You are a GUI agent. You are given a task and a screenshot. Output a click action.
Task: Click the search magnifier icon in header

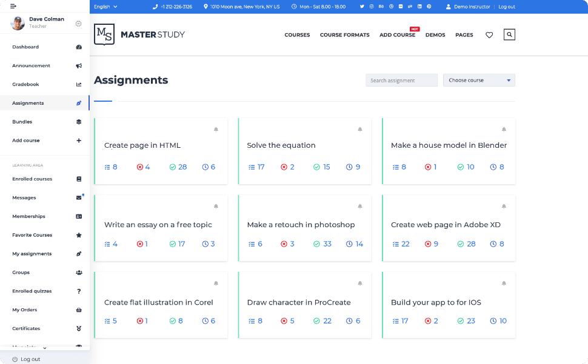click(x=509, y=35)
